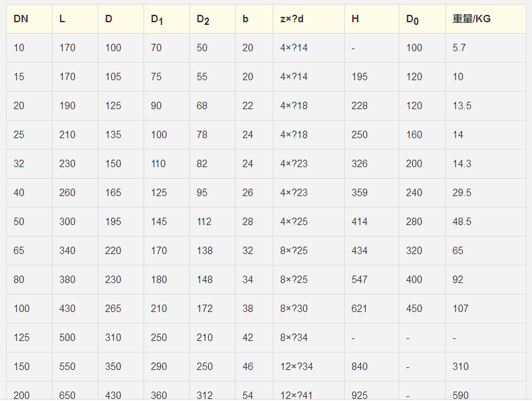Select the H value 547

point(360,280)
